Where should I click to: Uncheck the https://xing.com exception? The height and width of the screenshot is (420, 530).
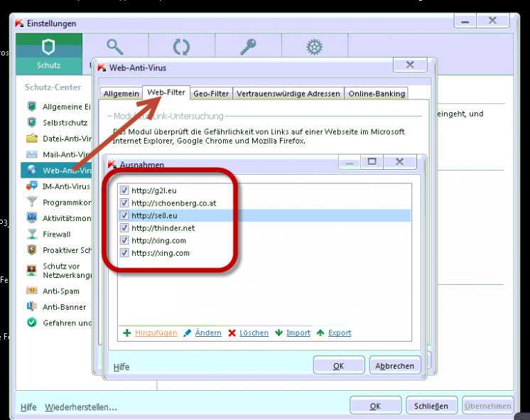click(124, 252)
